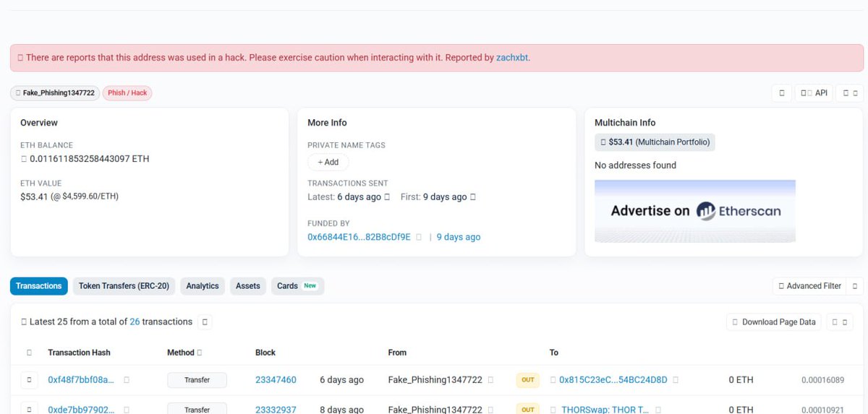Open funder address 0x66844E16...82B8cDf9E
The image size is (868, 414).
pyautogui.click(x=359, y=237)
